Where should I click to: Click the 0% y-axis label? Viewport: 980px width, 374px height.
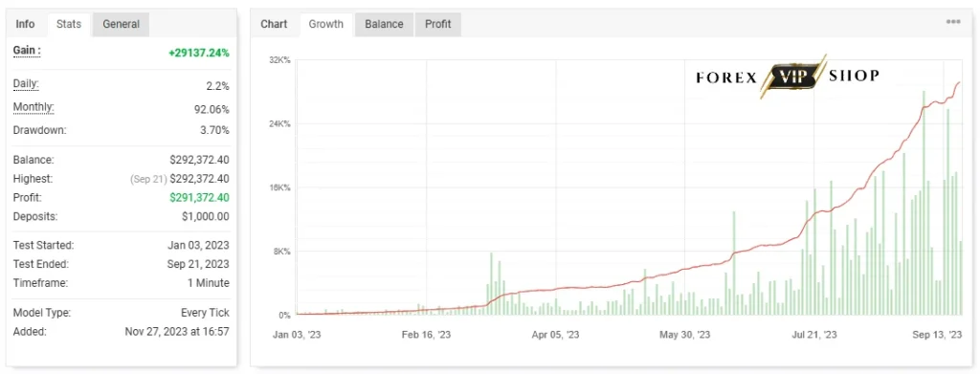point(284,316)
